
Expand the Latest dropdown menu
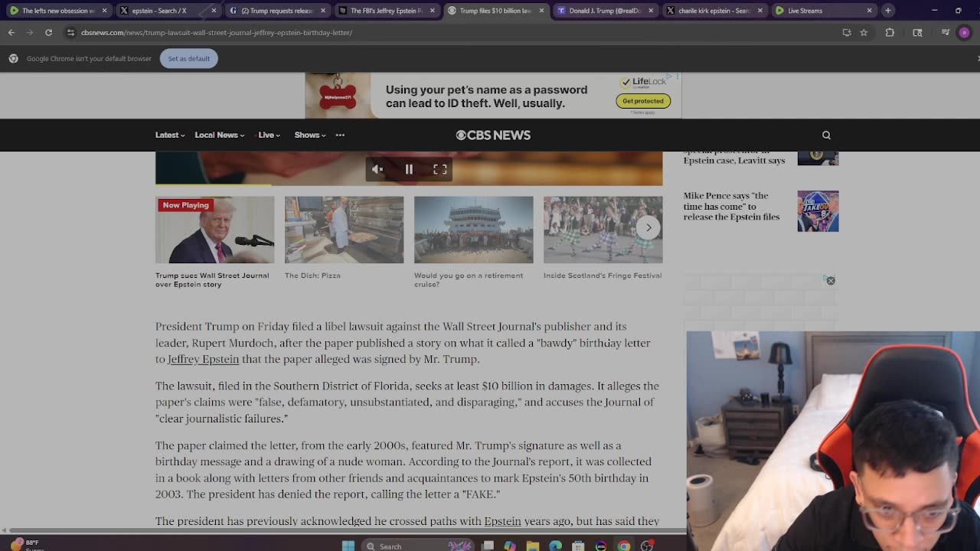pyautogui.click(x=170, y=135)
